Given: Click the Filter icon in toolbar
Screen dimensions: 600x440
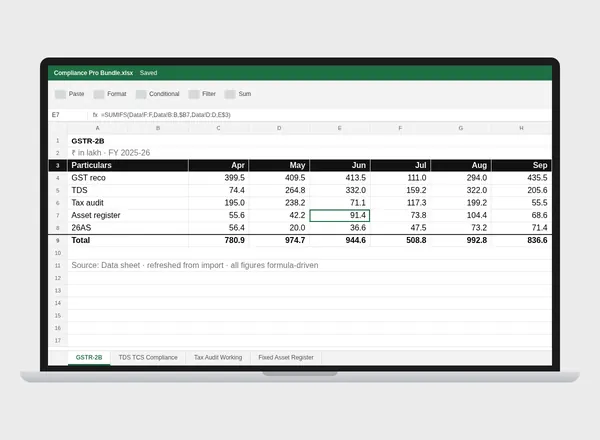Looking at the screenshot, I should click(x=194, y=94).
